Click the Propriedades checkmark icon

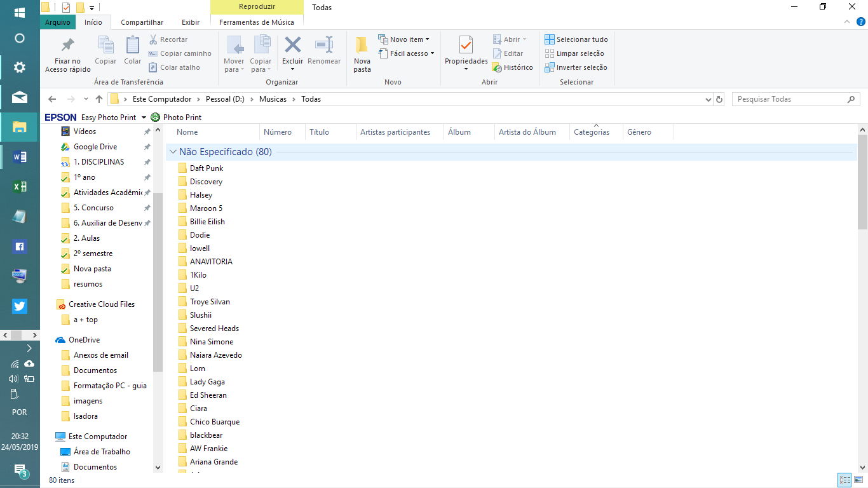pos(466,45)
